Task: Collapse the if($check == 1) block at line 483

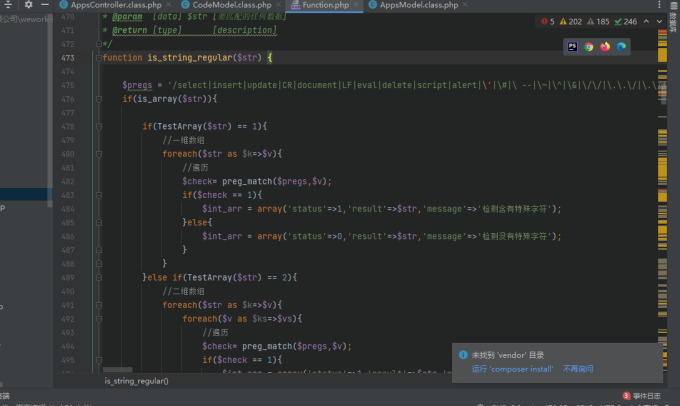Action: (99, 195)
